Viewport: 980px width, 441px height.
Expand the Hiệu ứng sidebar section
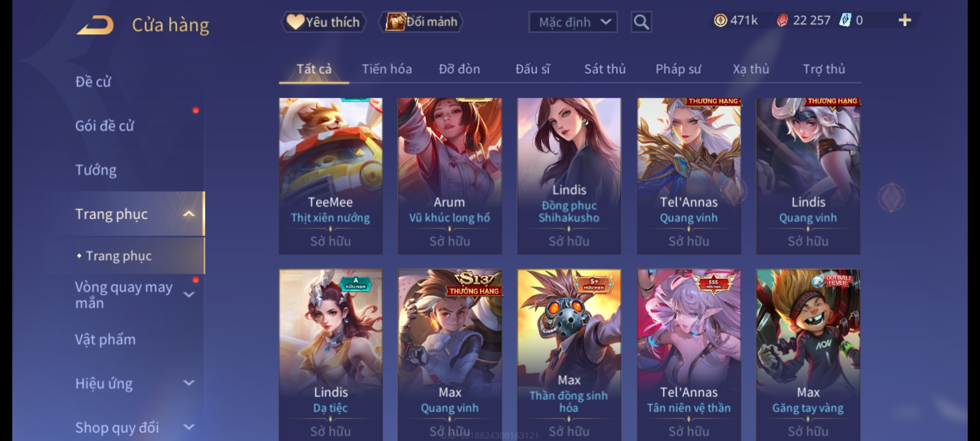point(189,383)
